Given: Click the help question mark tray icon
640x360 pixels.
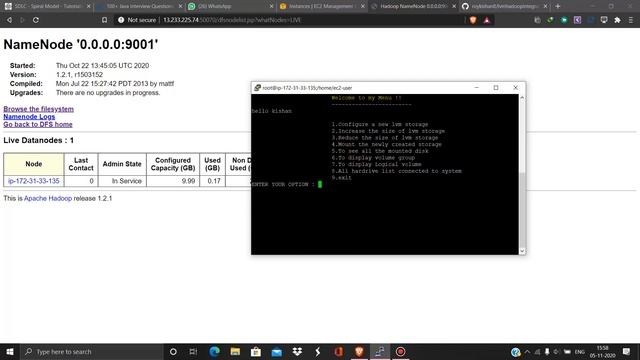Looking at the screenshot, I should click(516, 352).
